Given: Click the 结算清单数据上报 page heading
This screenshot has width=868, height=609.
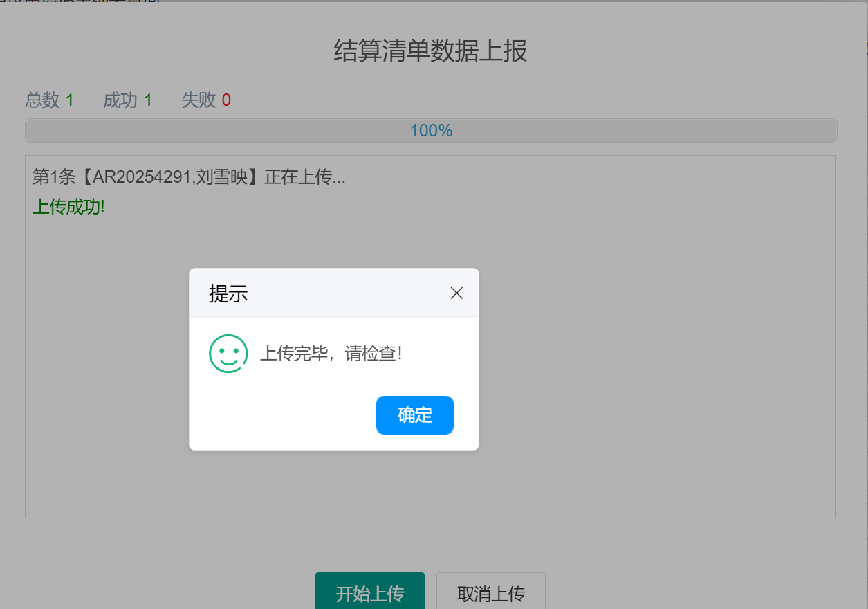Looking at the screenshot, I should (430, 51).
